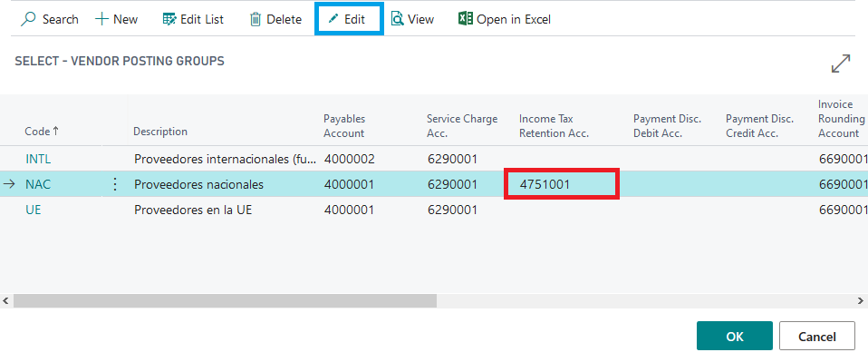Open the Service Charge Acc. column header
This screenshot has height=362, width=868.
point(462,126)
